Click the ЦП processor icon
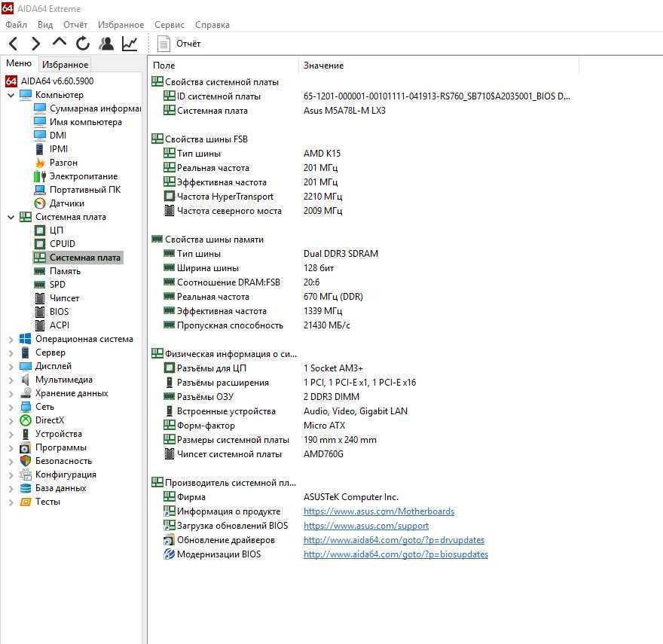The width and height of the screenshot is (663, 644). (40, 230)
